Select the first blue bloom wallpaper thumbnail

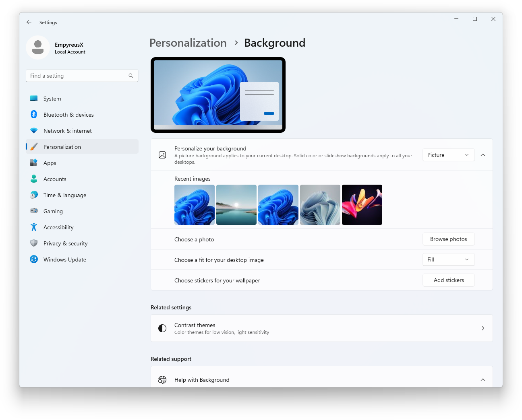click(195, 205)
